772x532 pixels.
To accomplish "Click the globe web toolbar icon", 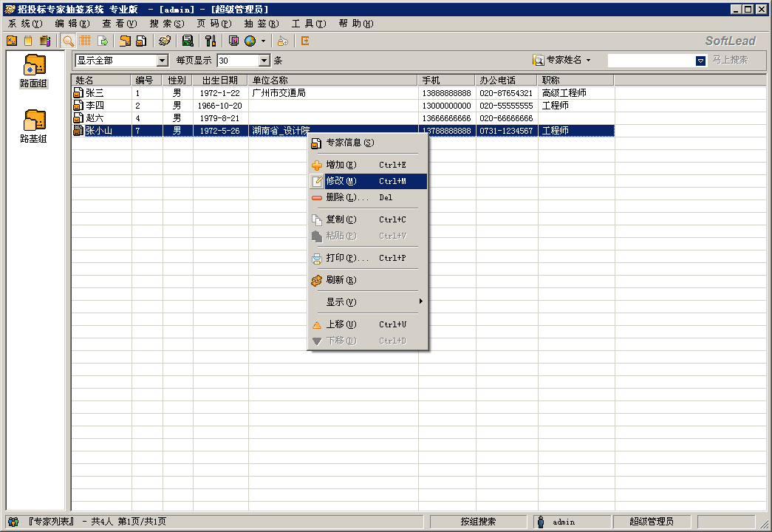I will 250,41.
